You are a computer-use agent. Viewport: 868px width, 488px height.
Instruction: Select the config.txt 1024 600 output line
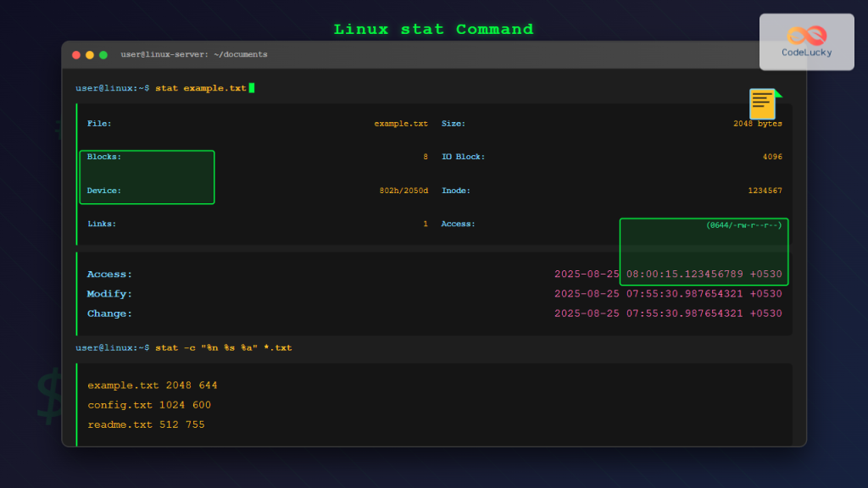pyautogui.click(x=149, y=405)
